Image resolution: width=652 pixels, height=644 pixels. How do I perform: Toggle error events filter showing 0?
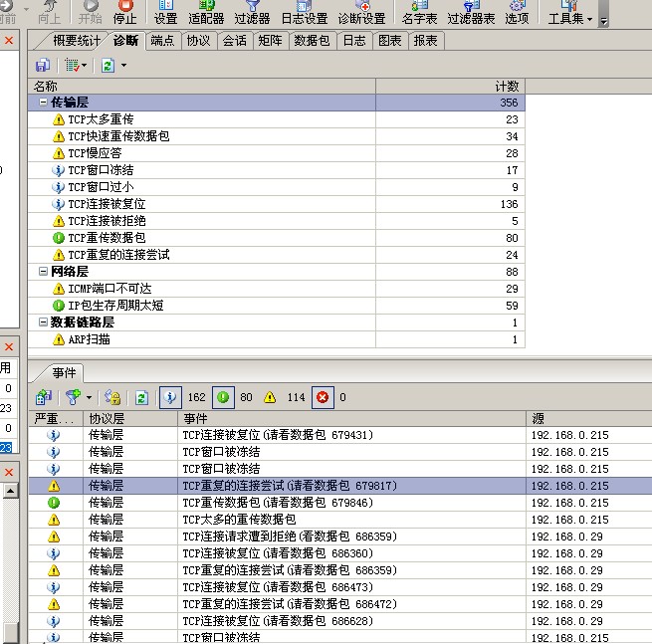click(x=323, y=397)
